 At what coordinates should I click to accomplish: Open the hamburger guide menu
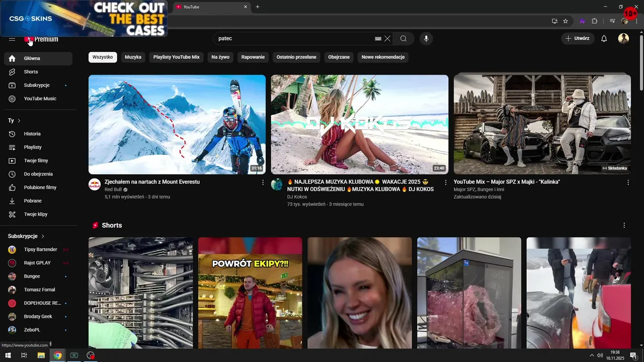pos(12,39)
